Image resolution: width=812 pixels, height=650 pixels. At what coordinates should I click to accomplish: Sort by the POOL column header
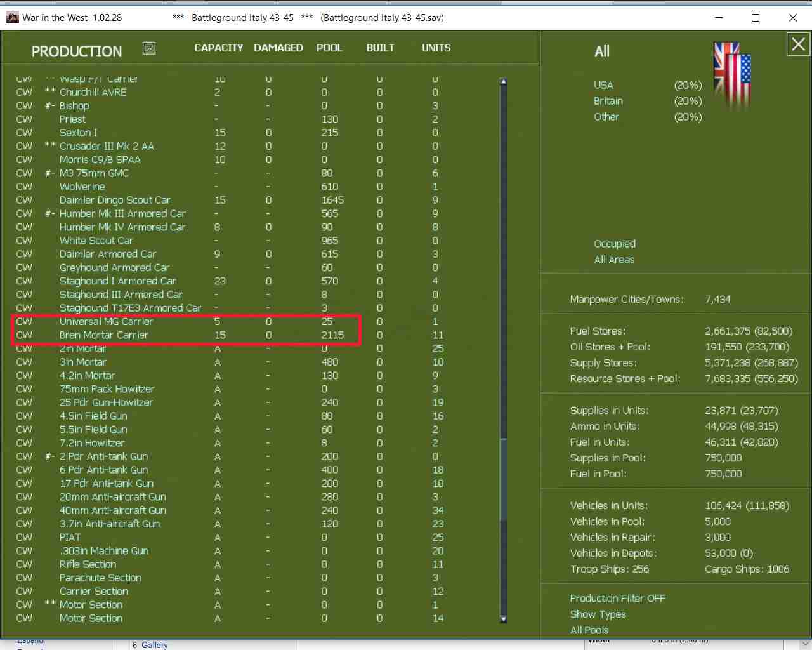click(x=329, y=48)
